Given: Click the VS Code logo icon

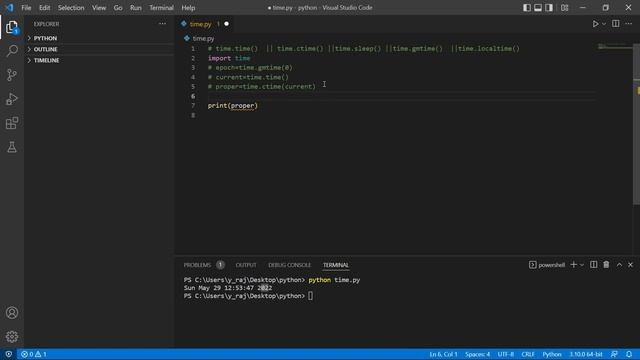Looking at the screenshot, I should (x=9, y=8).
